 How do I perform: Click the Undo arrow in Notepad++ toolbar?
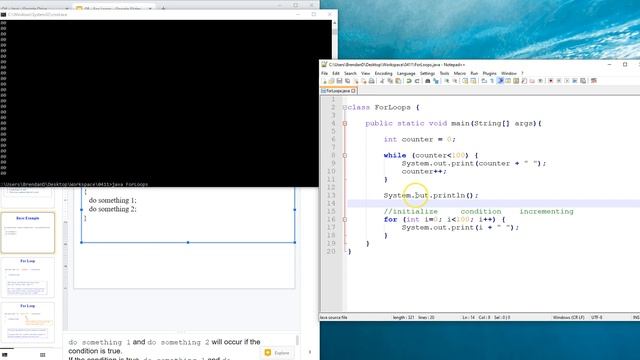coord(409,81)
